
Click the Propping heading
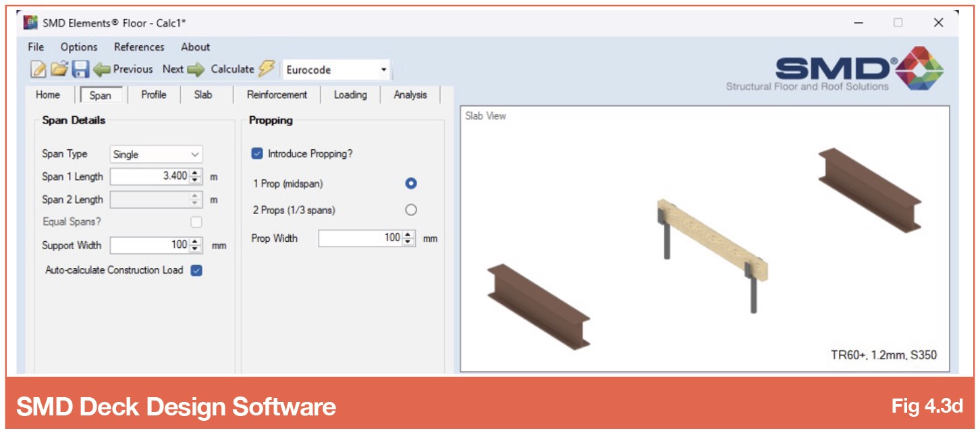click(271, 120)
